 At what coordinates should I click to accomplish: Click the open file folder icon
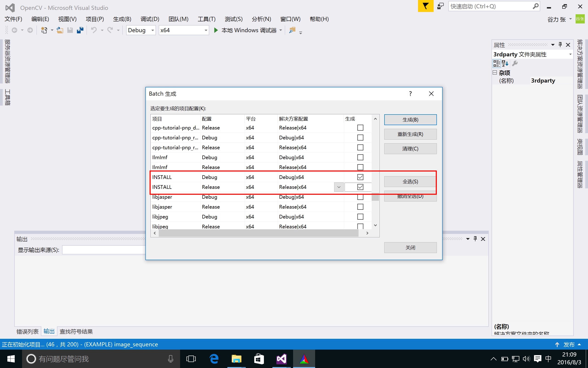60,30
